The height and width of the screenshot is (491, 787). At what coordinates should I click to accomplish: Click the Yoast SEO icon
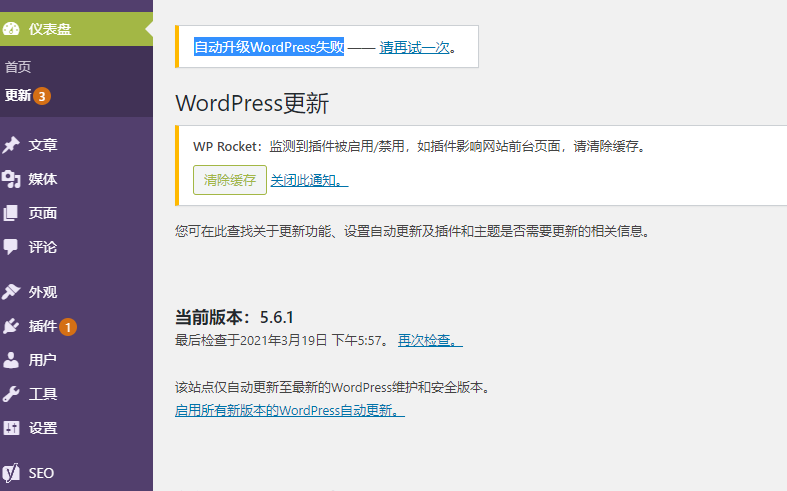point(11,473)
